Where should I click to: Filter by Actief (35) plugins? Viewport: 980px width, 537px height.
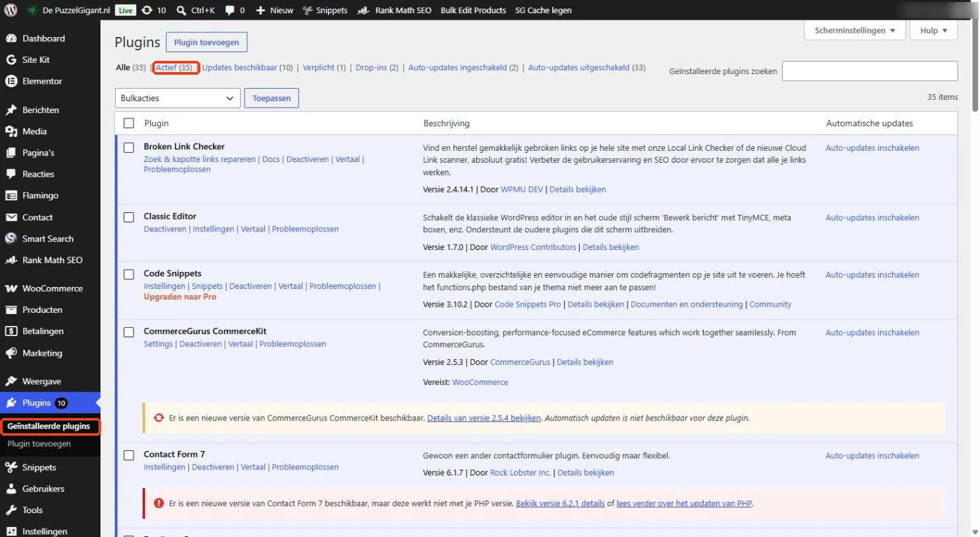click(x=175, y=67)
